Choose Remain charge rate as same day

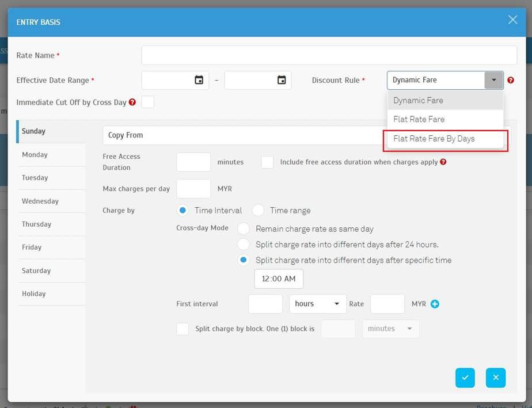click(244, 228)
